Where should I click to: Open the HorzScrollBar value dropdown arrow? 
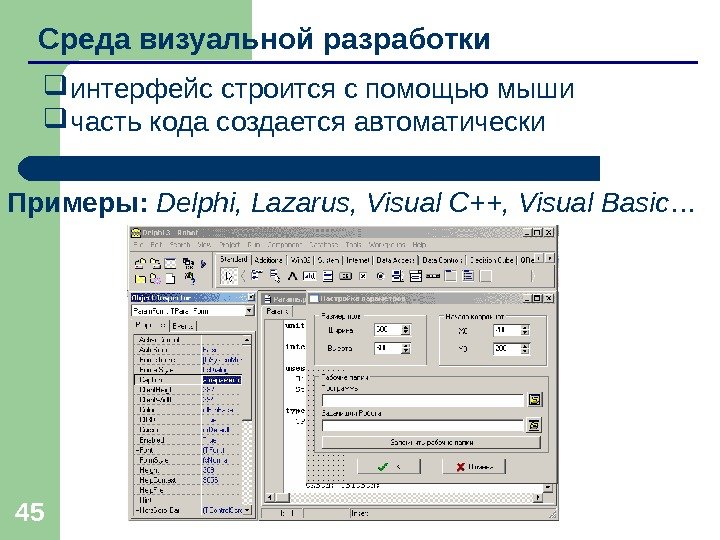pyautogui.click(x=248, y=510)
